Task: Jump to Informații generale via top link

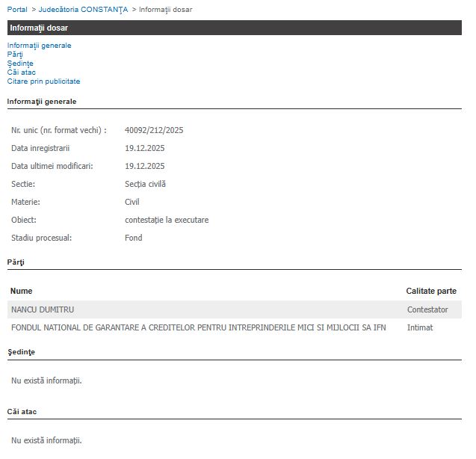Action: [x=40, y=46]
